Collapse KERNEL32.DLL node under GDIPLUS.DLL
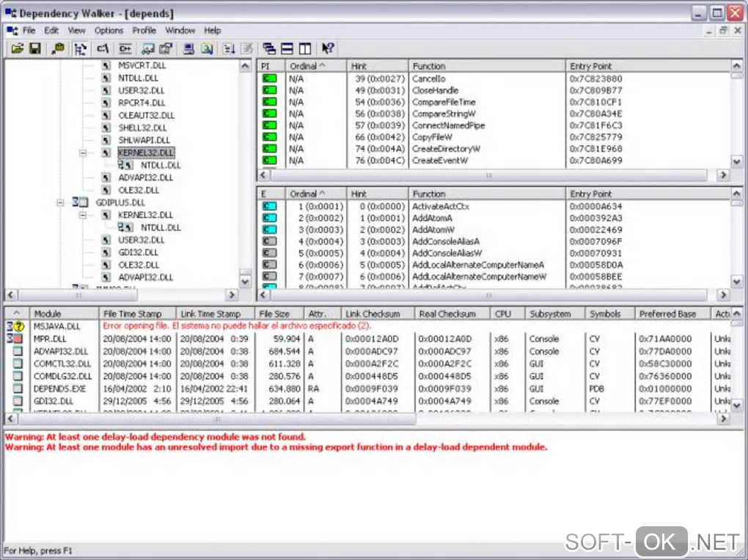 click(x=83, y=215)
